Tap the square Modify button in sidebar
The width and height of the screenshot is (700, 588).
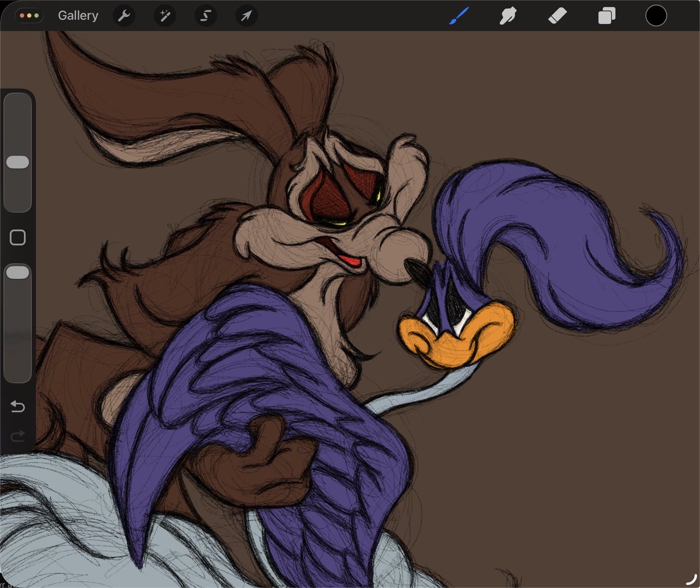pos(17,237)
